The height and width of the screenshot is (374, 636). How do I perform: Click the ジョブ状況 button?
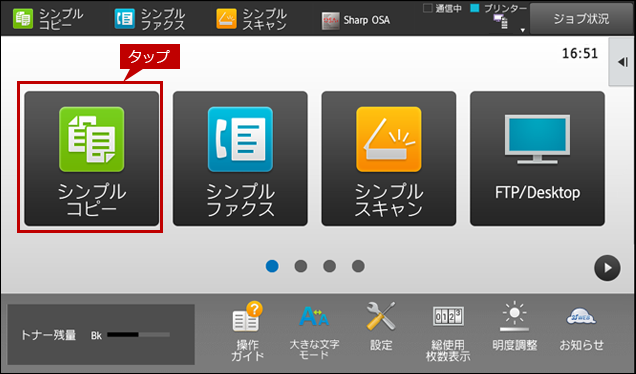tap(581, 19)
